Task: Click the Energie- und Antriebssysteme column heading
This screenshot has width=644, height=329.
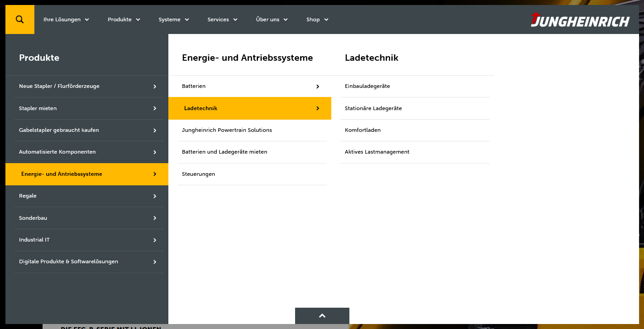Action: point(248,58)
